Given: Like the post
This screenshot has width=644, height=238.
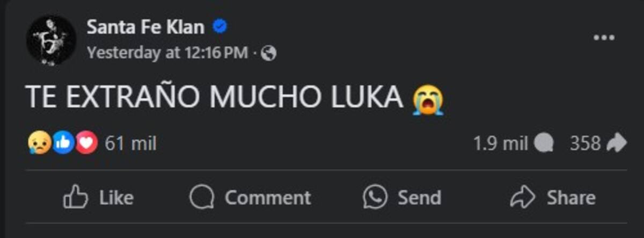Looking at the screenshot, I should pyautogui.click(x=98, y=197).
